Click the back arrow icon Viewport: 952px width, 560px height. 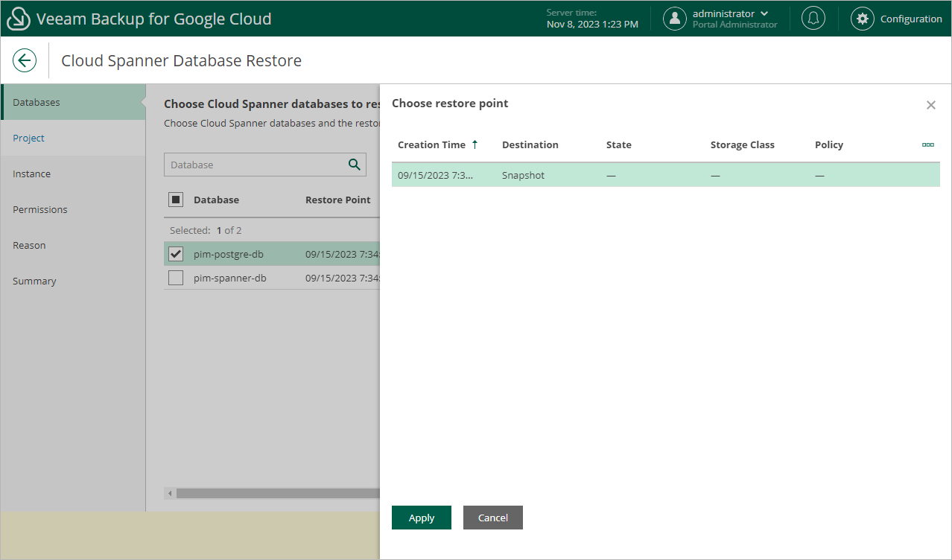[25, 60]
